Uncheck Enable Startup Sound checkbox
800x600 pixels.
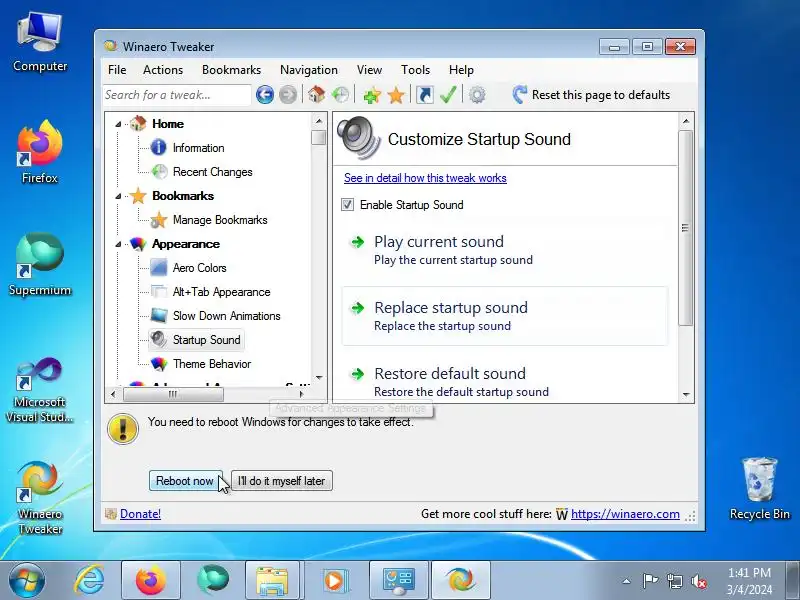(x=347, y=205)
